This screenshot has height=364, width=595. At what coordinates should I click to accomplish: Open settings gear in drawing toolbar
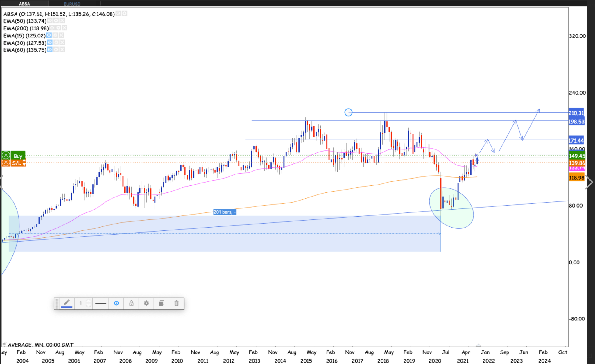coord(146,303)
